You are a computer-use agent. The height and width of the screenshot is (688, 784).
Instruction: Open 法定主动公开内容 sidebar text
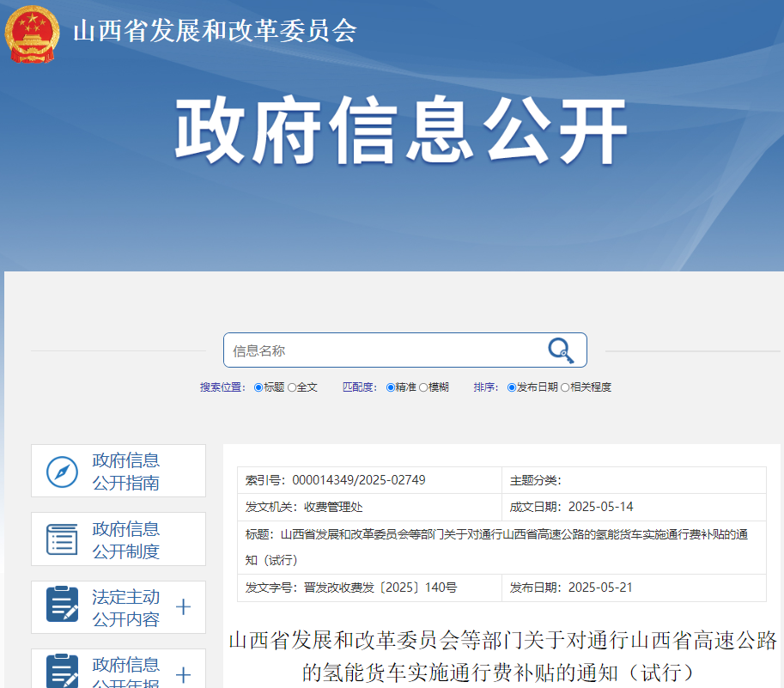(x=126, y=607)
